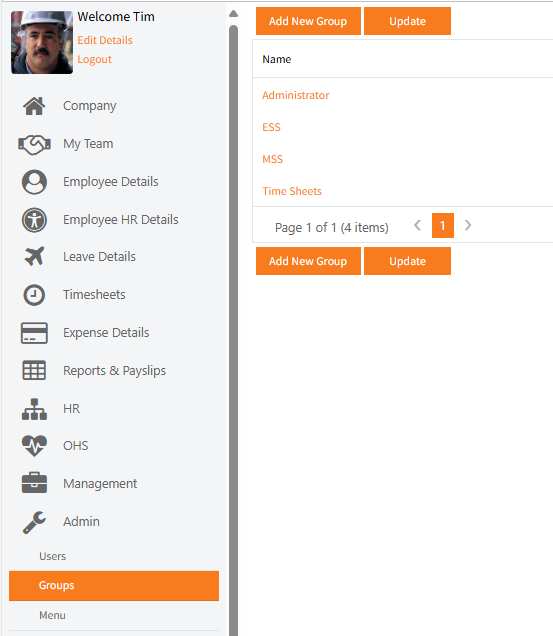The height and width of the screenshot is (636, 553).
Task: Collapse the Admin wrench menu
Action: point(34,522)
